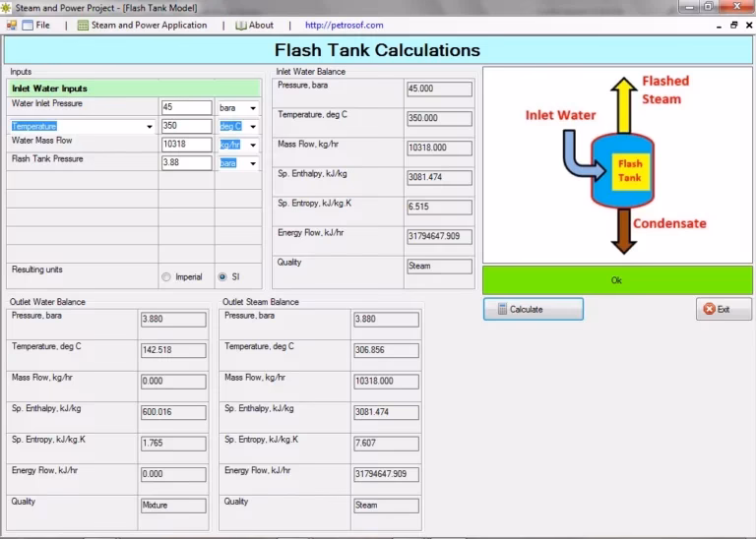Open the Temperature property selector dropdown
Screen dimensions: 756x539
coord(150,127)
